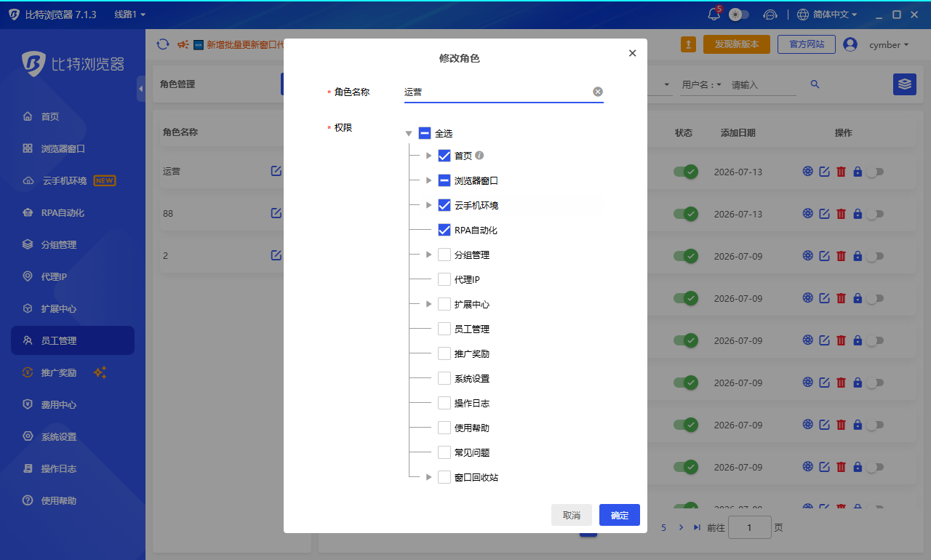Click the notification bell icon
Image resolution: width=931 pixels, height=560 pixels.
pyautogui.click(x=714, y=15)
